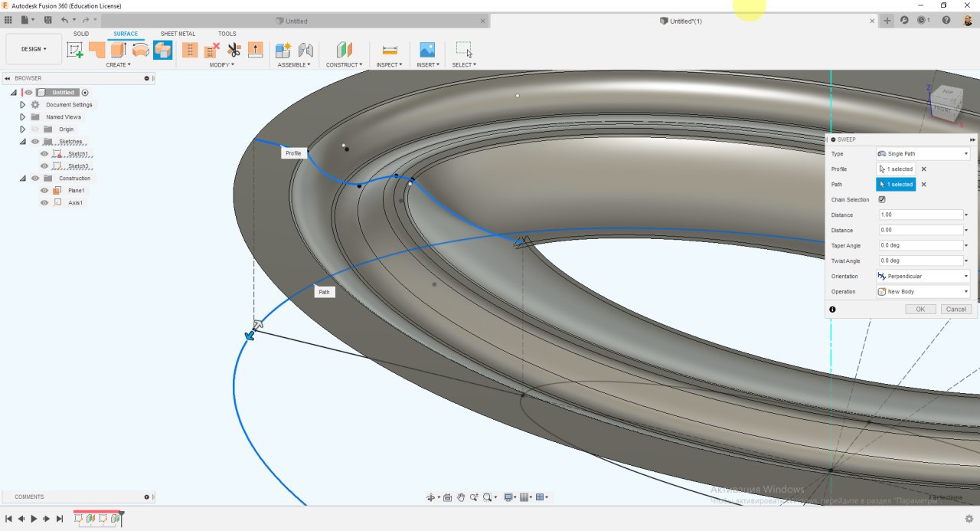Toggle the Chain Selection checkbox
This screenshot has height=531, width=980.
(x=881, y=199)
